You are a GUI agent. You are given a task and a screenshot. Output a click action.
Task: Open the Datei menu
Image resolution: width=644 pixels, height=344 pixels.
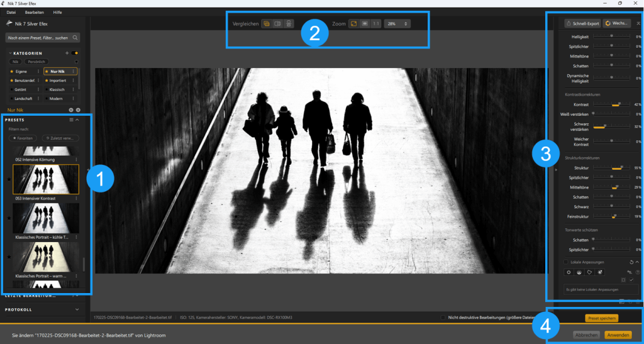(11, 13)
